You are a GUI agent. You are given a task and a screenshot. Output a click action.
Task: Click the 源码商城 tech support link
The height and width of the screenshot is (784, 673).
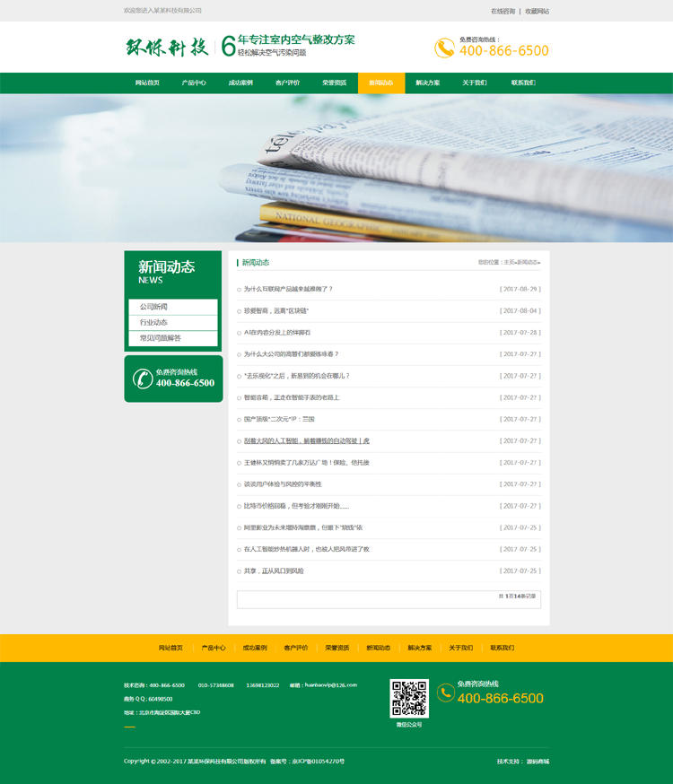click(x=538, y=762)
